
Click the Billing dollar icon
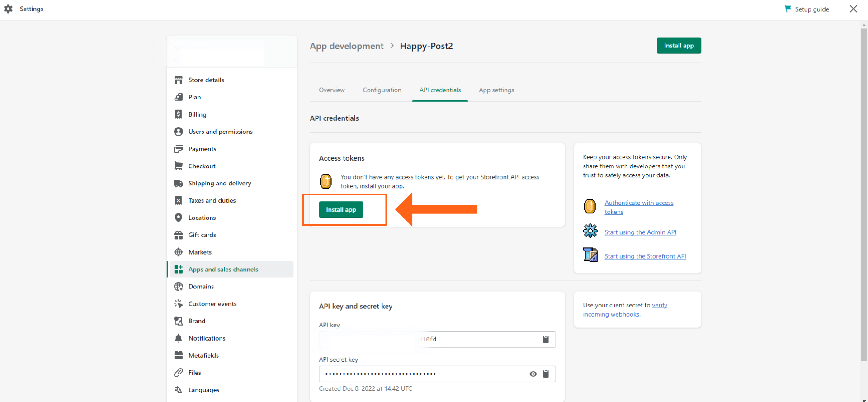[179, 114]
